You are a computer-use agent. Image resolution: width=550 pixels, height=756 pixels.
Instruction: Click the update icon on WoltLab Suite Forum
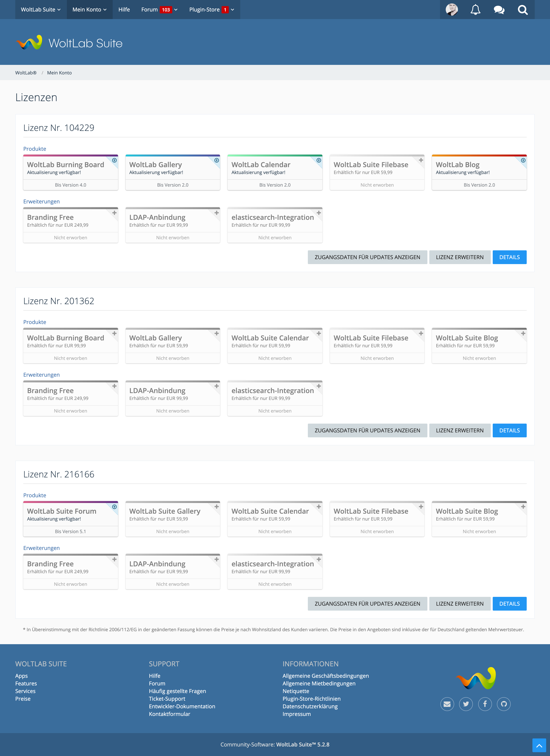click(114, 507)
